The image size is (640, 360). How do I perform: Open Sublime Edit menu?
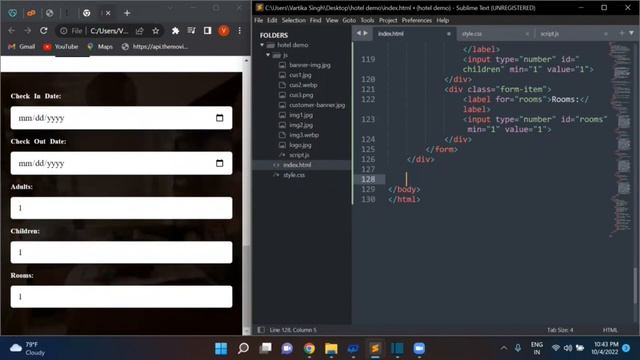click(x=272, y=20)
